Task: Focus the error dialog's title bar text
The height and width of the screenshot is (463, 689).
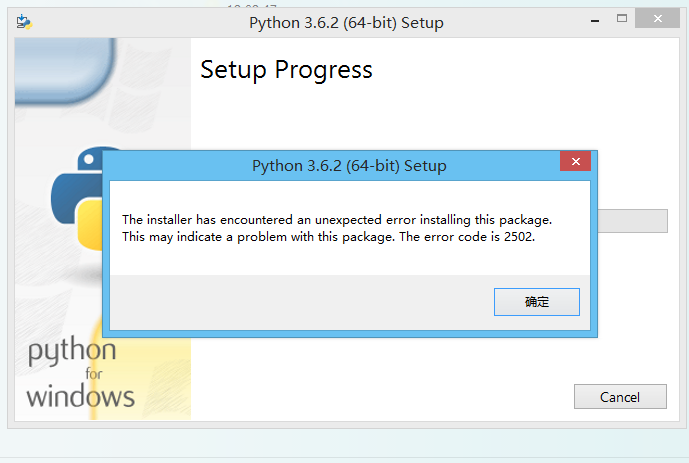Action: pyautogui.click(x=349, y=166)
